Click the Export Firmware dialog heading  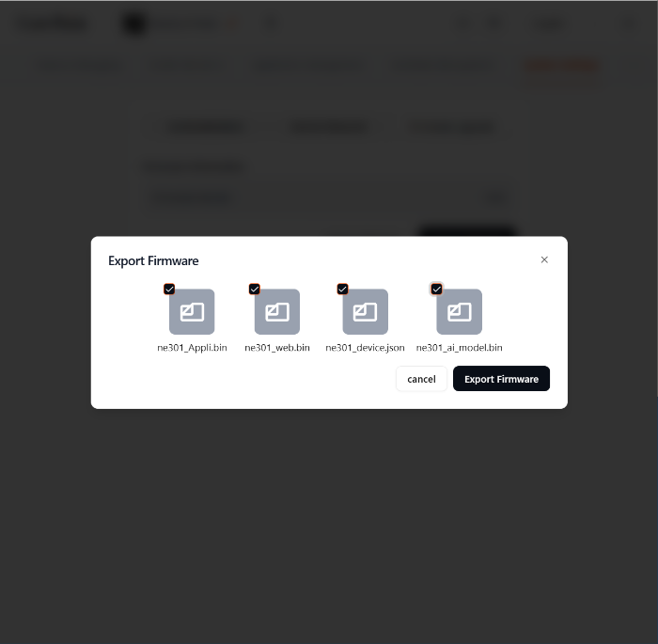(x=153, y=260)
